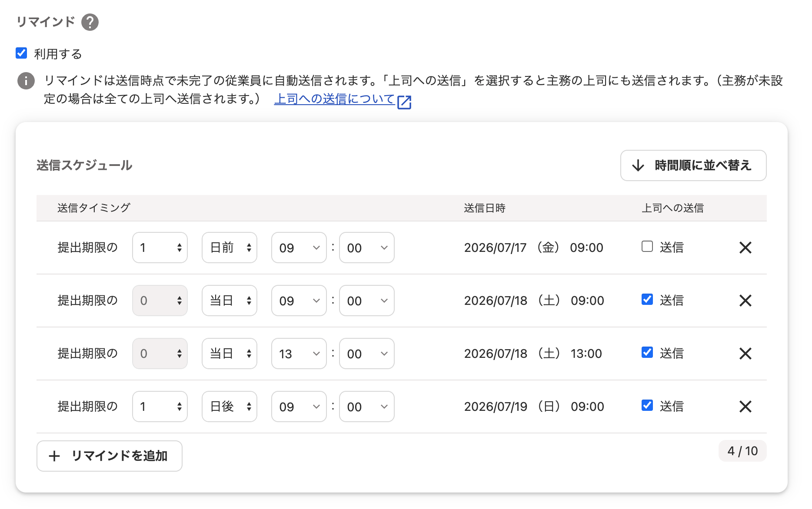Open the minute dropdown in the 07/19 row
The image size is (812, 509).
[x=367, y=407]
